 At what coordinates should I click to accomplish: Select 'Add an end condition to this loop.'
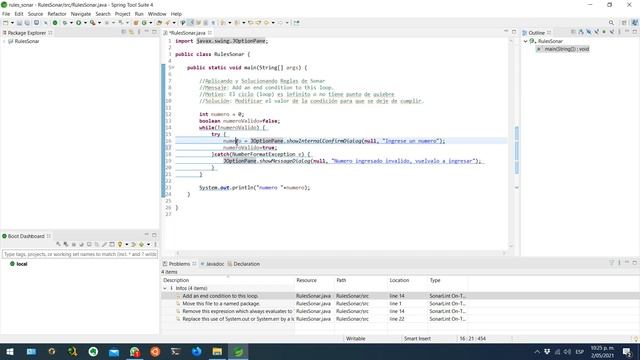coord(220,296)
